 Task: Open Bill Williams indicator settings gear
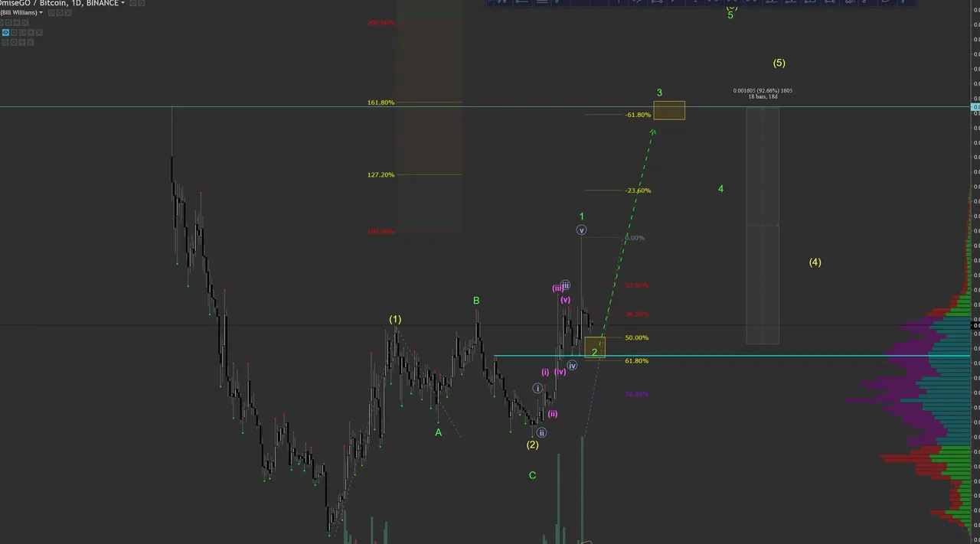[x=60, y=13]
